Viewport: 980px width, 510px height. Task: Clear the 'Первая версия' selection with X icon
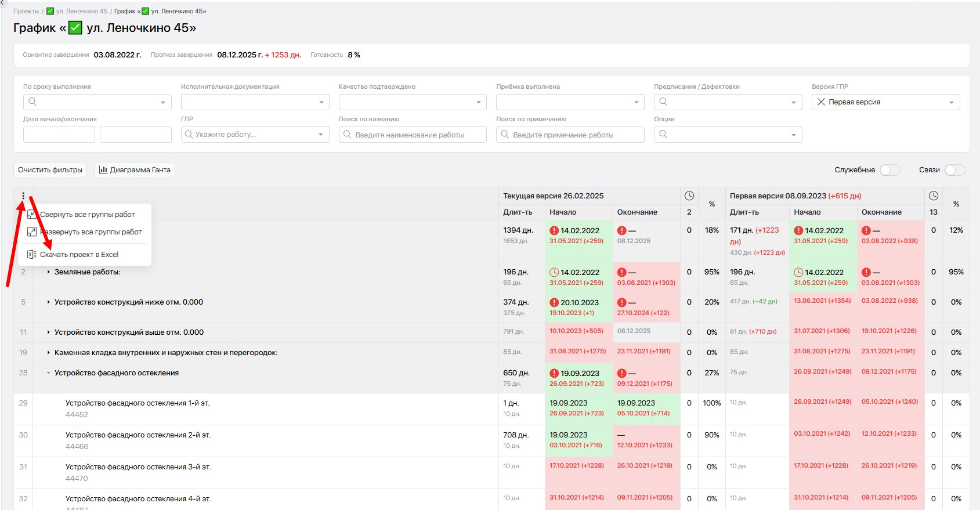pyautogui.click(x=821, y=102)
